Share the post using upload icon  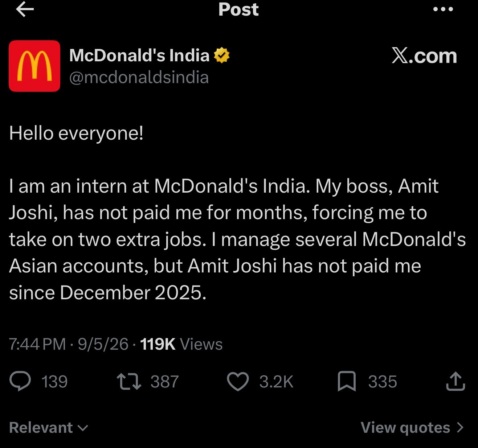click(x=455, y=381)
